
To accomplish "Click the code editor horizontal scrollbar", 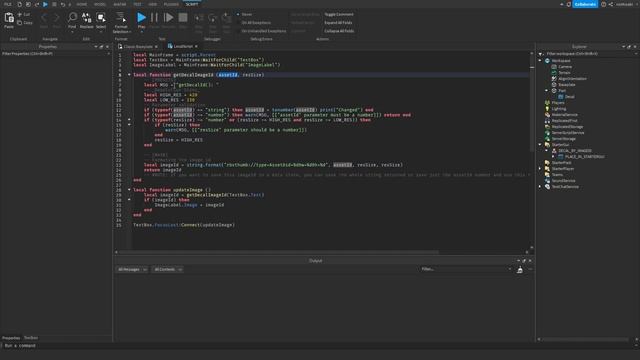I will (279, 252).
